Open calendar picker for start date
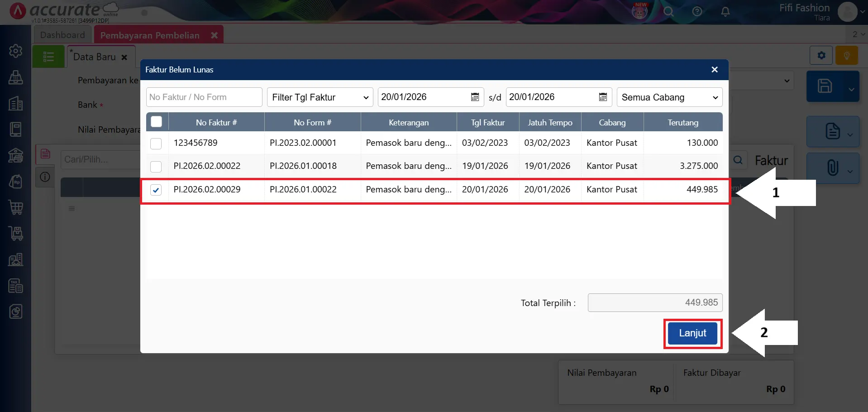Screen dimensions: 868x412 click(475, 97)
